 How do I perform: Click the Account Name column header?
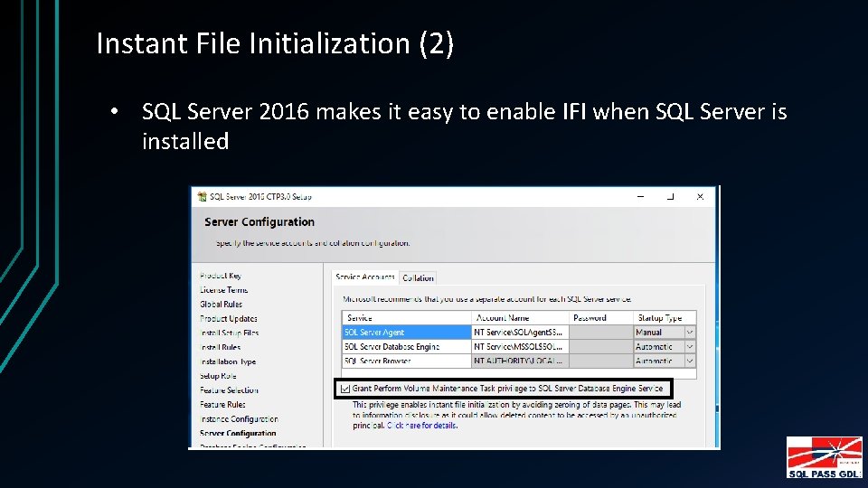[520, 318]
